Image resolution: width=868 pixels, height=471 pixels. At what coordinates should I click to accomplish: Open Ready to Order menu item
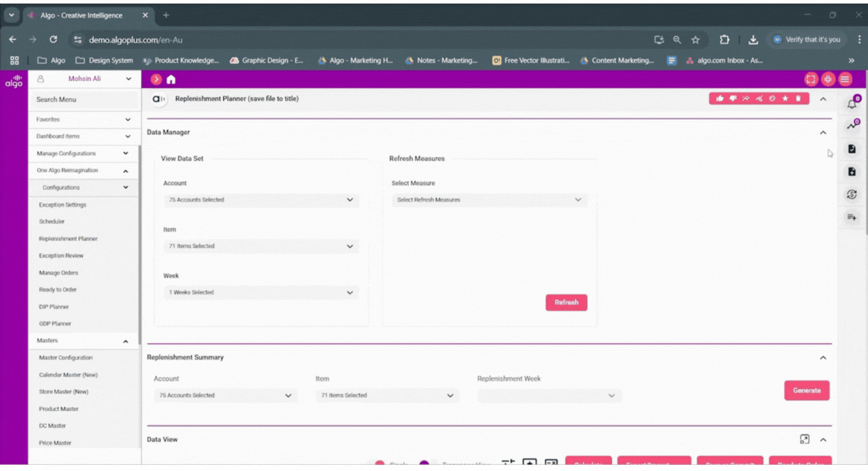pos(58,289)
